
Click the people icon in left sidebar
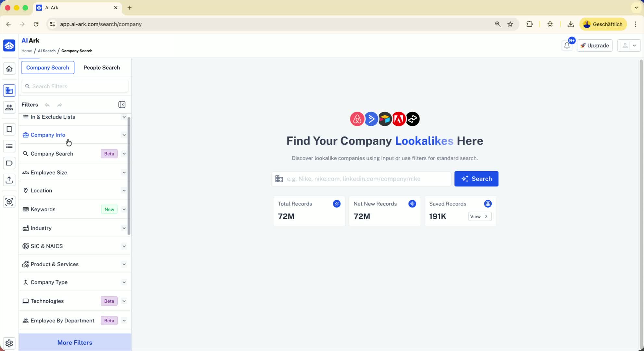point(9,108)
